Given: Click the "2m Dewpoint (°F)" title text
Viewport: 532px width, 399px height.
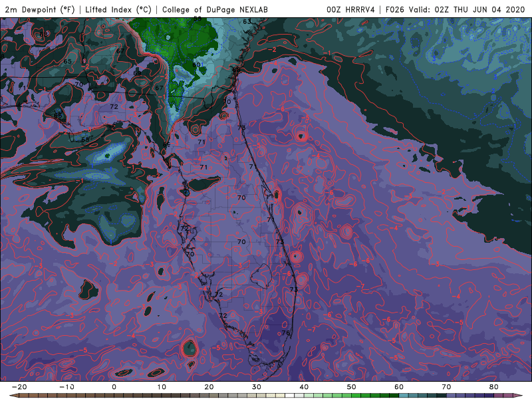Looking at the screenshot, I should pos(40,9).
